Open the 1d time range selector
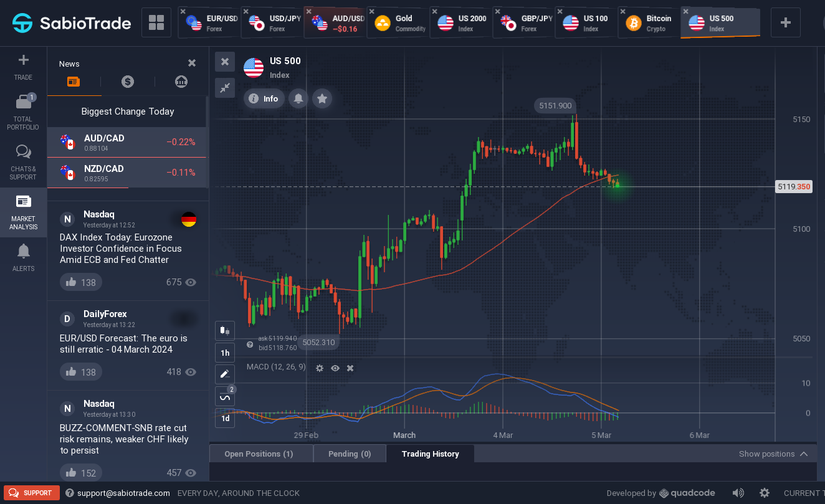Screen dimensions: 825x504 click(225, 419)
